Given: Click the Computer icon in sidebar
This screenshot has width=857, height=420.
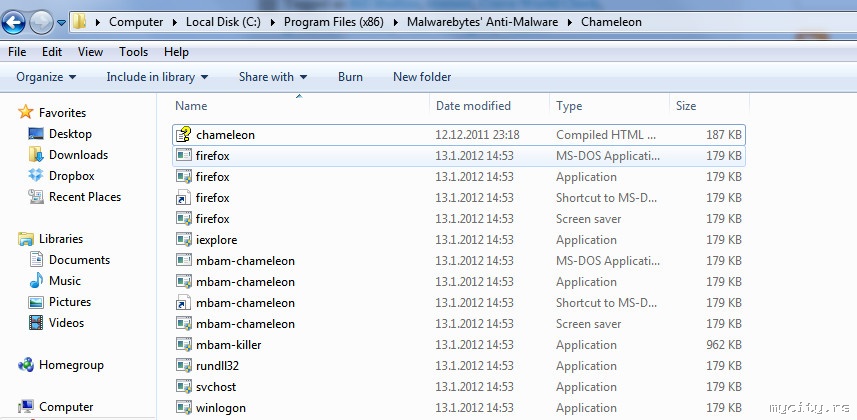Looking at the screenshot, I should pos(26,407).
